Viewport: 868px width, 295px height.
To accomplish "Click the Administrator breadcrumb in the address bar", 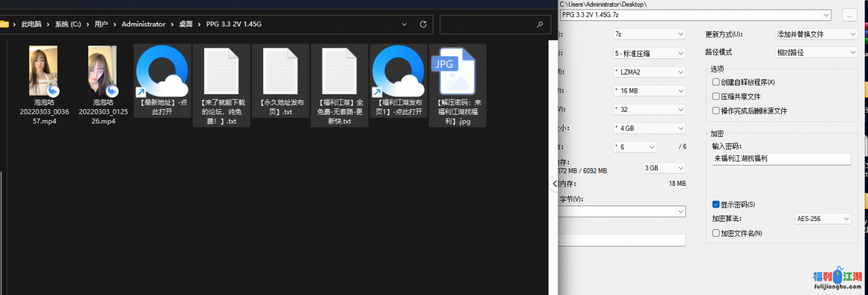I will (x=143, y=24).
